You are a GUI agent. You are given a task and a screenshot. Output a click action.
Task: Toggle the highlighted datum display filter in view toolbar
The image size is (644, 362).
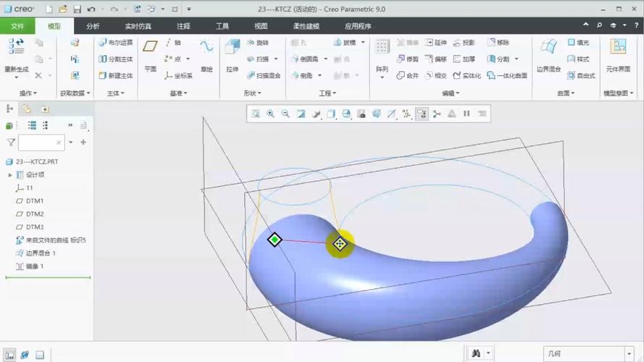421,114
